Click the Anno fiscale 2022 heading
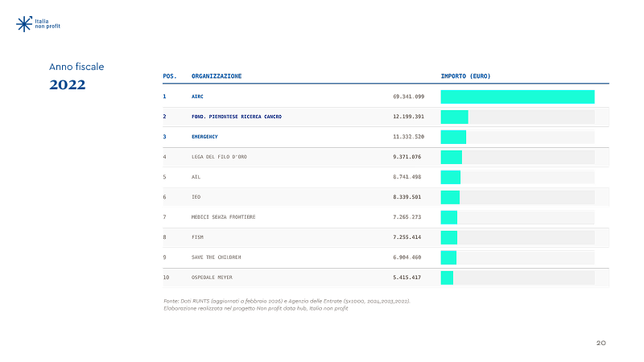This screenshot has height=362, width=644. pos(76,76)
